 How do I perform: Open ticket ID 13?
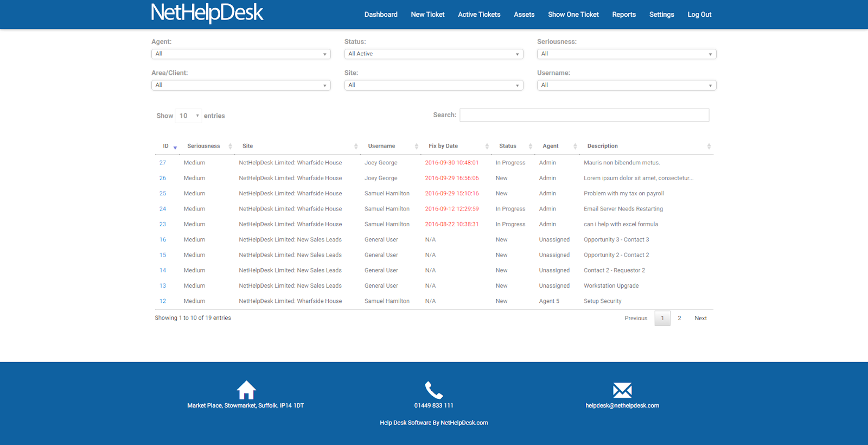tap(163, 285)
